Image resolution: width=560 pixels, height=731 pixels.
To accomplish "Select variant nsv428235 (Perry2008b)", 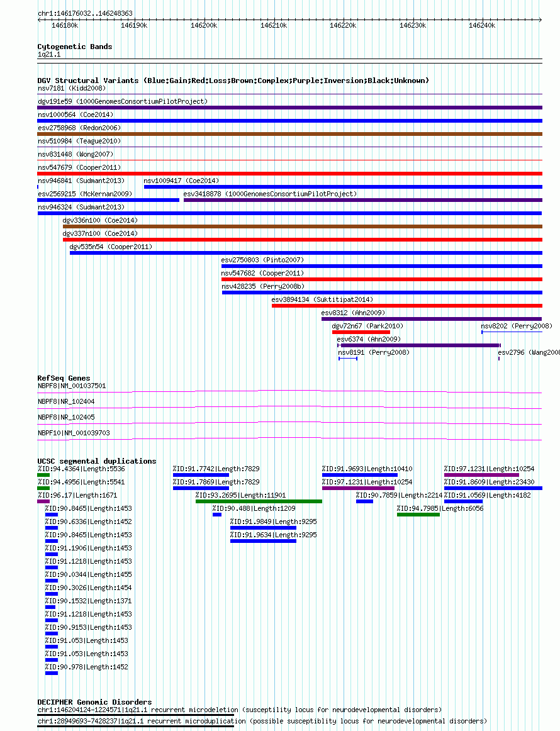I will pyautogui.click(x=263, y=286).
